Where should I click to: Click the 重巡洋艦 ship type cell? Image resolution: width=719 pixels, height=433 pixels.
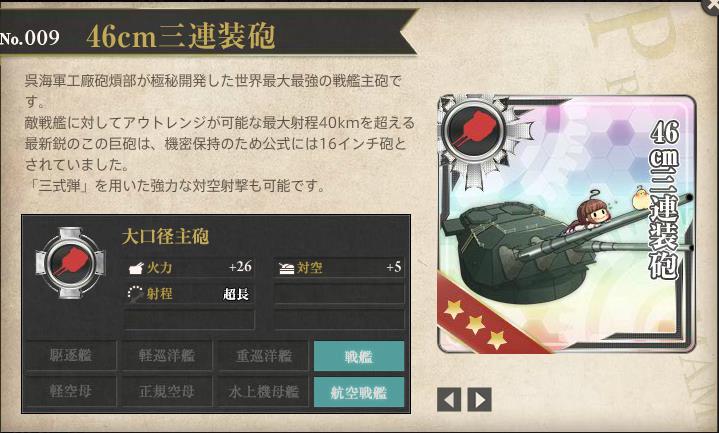[x=263, y=355]
